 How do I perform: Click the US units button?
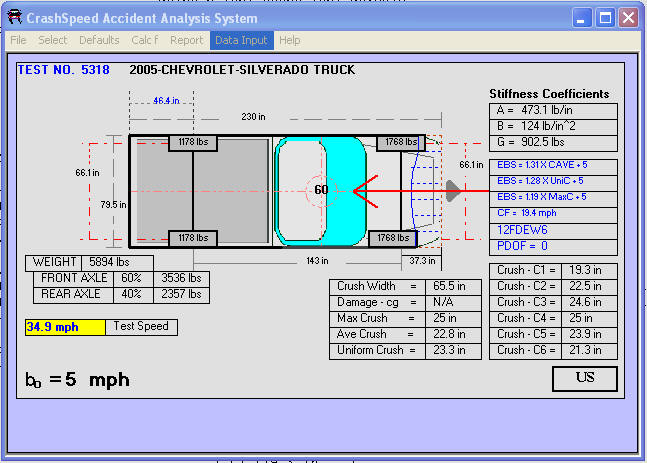click(x=584, y=379)
